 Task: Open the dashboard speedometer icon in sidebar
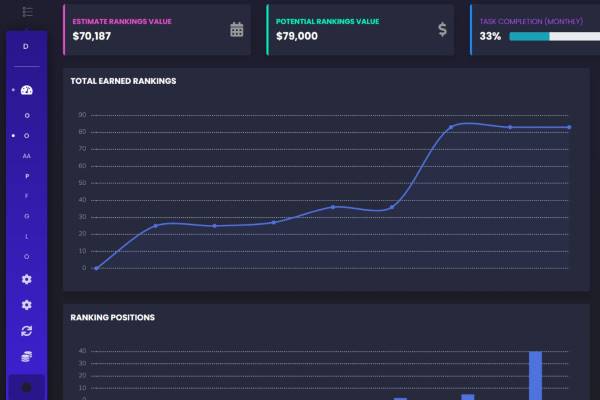point(26,90)
